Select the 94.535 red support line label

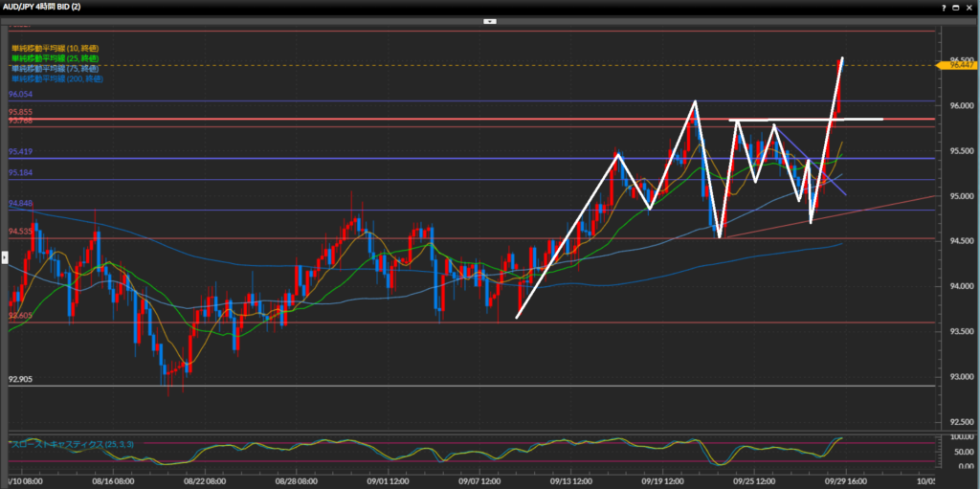(x=21, y=232)
